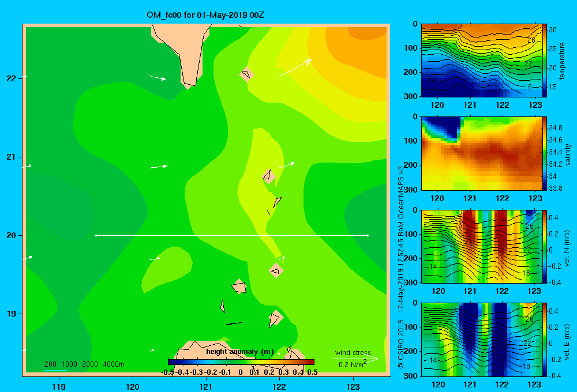Select the 'height anomaly (m)' label
The height and width of the screenshot is (392, 577).
tap(240, 352)
